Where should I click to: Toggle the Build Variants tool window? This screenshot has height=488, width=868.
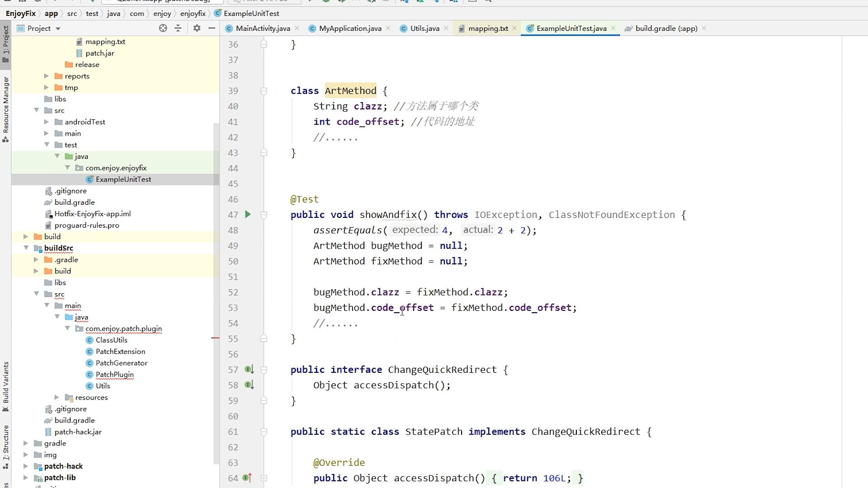pyautogui.click(x=5, y=386)
